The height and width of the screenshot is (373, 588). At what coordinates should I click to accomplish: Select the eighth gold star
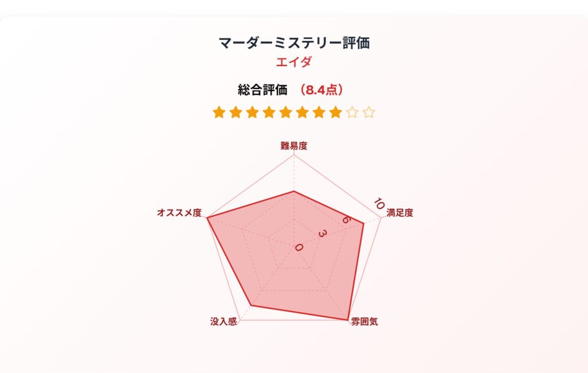point(335,112)
